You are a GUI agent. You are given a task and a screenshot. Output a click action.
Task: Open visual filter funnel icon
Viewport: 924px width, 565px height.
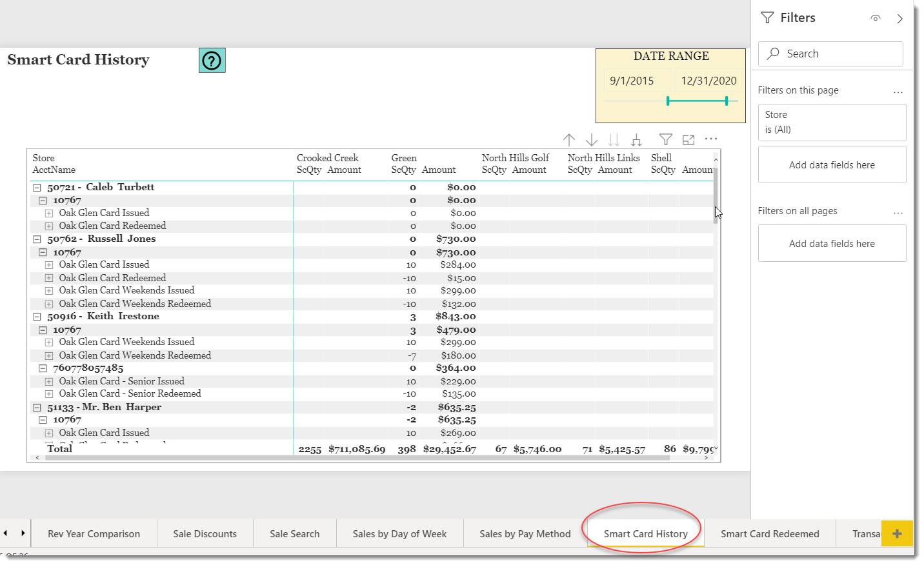(665, 139)
